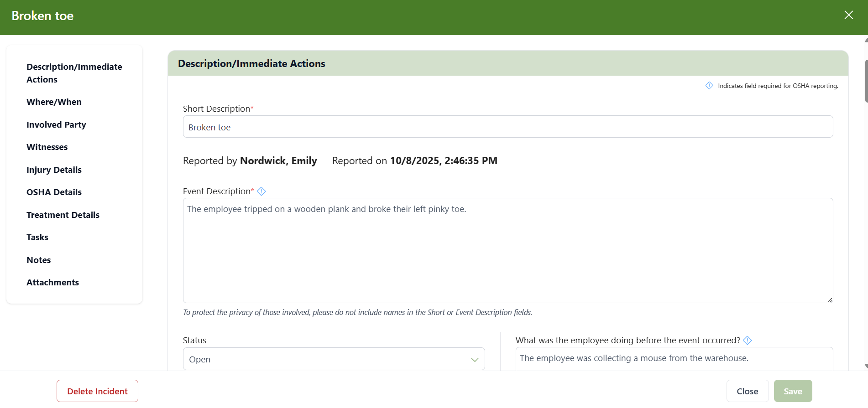The image size is (868, 408).
Task: Save the incident changes
Action: (793, 391)
